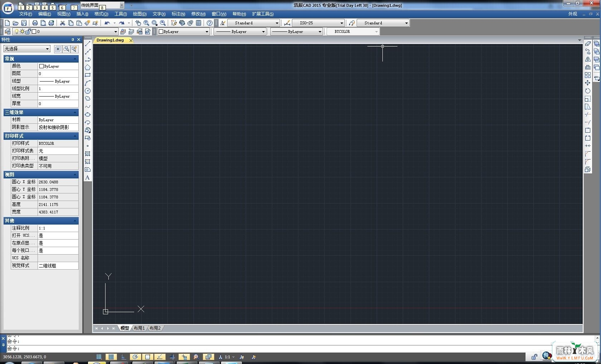Toggle Object Snap in status bar

147,357
